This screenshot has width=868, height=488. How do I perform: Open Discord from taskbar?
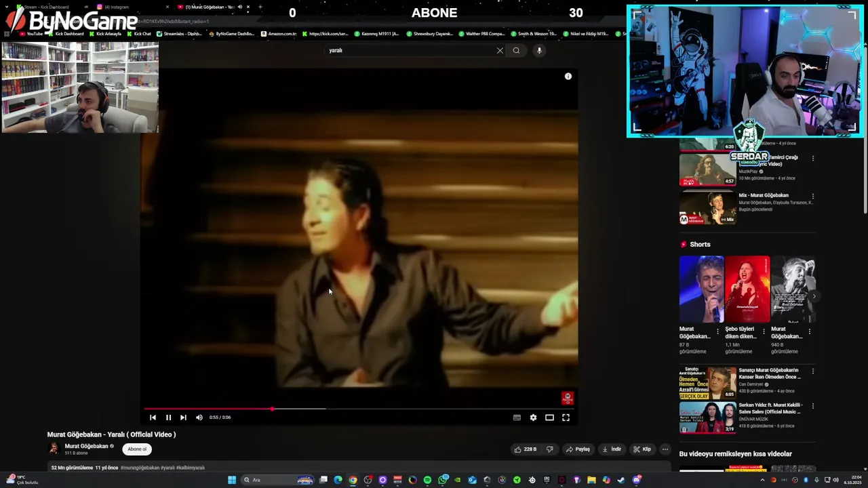[637, 480]
